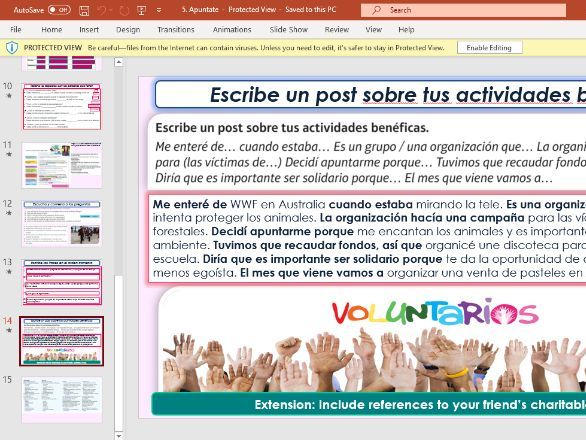Image resolution: width=586 pixels, height=440 pixels.
Task: Click the Redo arrow icon
Action: [124, 10]
